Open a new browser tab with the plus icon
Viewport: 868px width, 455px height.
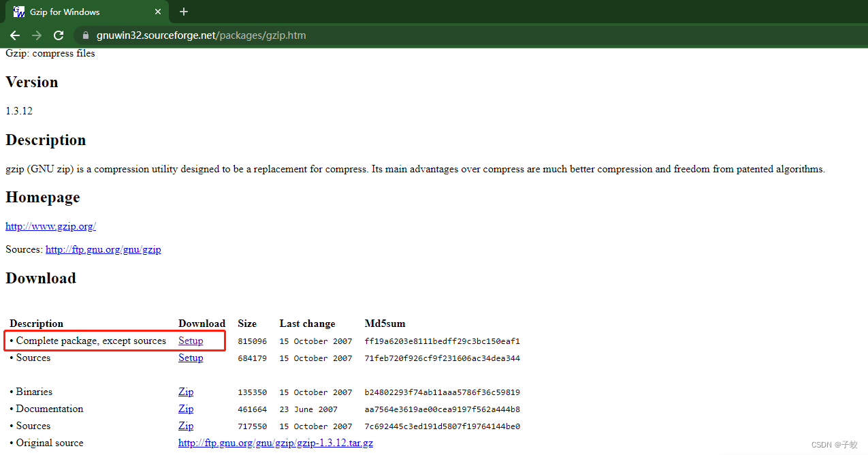pos(183,12)
